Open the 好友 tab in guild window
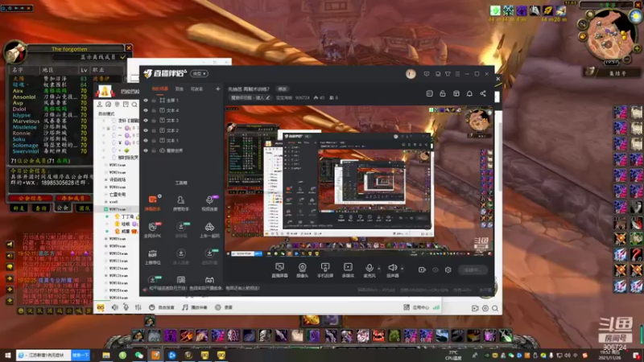The height and width of the screenshot is (362, 644). 19,208
